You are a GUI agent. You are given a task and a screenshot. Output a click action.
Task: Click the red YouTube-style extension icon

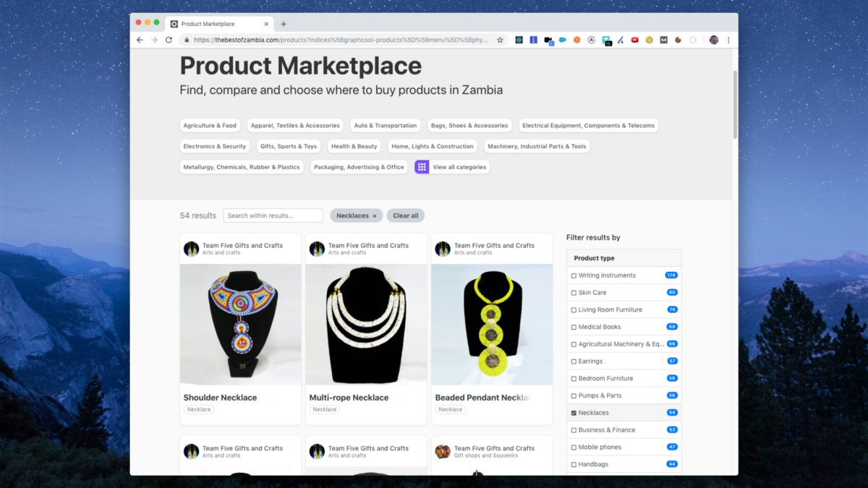pos(634,40)
